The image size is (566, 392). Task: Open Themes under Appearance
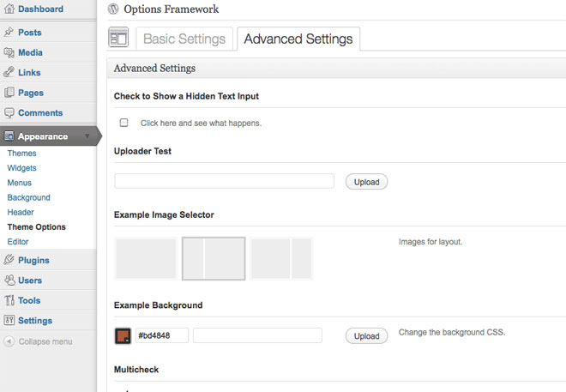point(21,153)
